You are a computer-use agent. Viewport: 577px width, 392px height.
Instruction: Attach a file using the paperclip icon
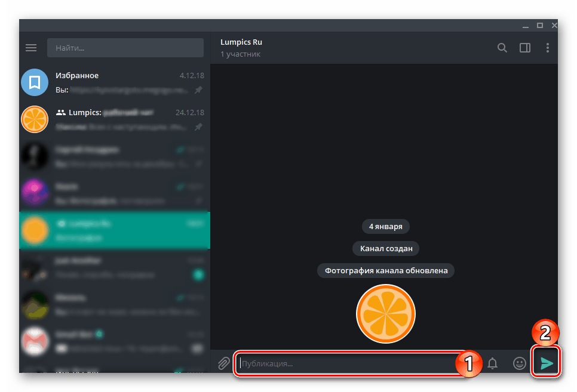[x=224, y=363]
